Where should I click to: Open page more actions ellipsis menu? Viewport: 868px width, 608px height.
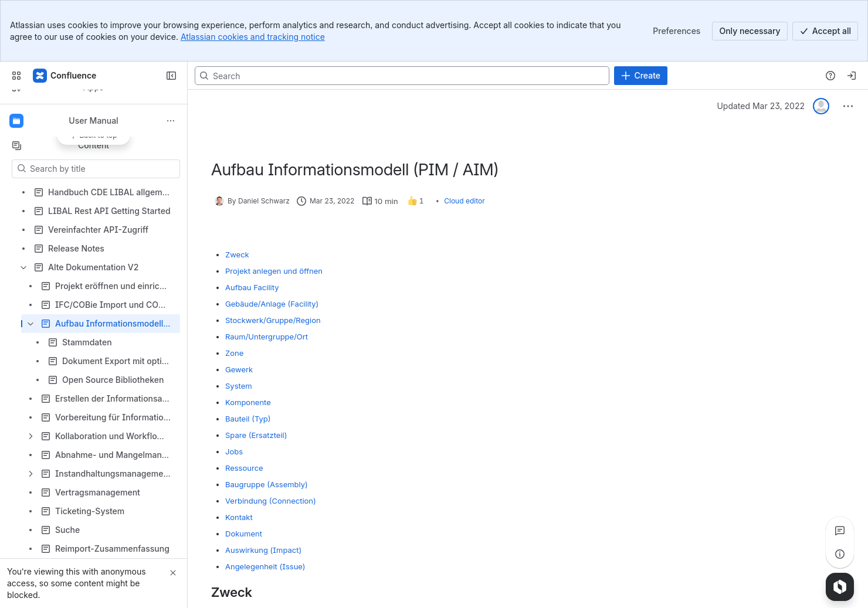click(x=848, y=106)
